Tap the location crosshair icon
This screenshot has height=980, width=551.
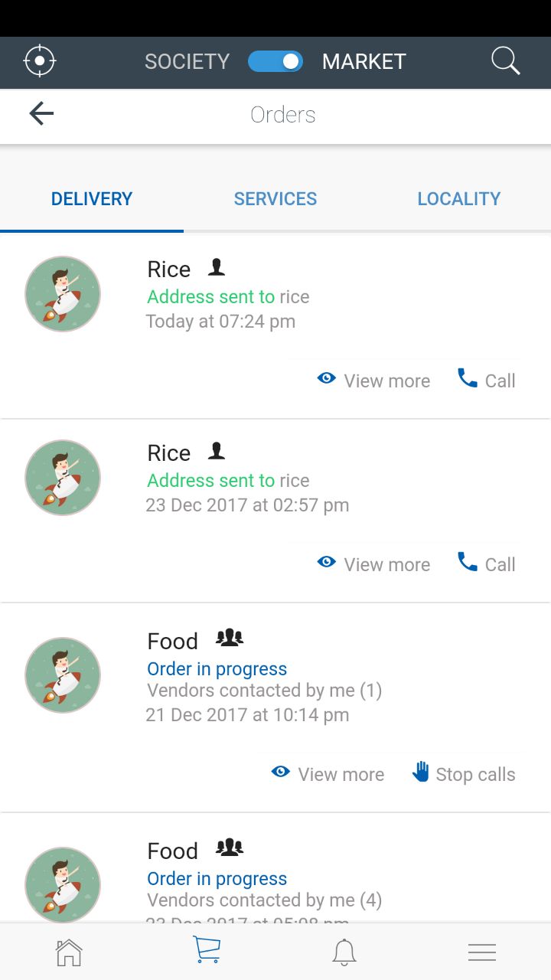pos(40,61)
